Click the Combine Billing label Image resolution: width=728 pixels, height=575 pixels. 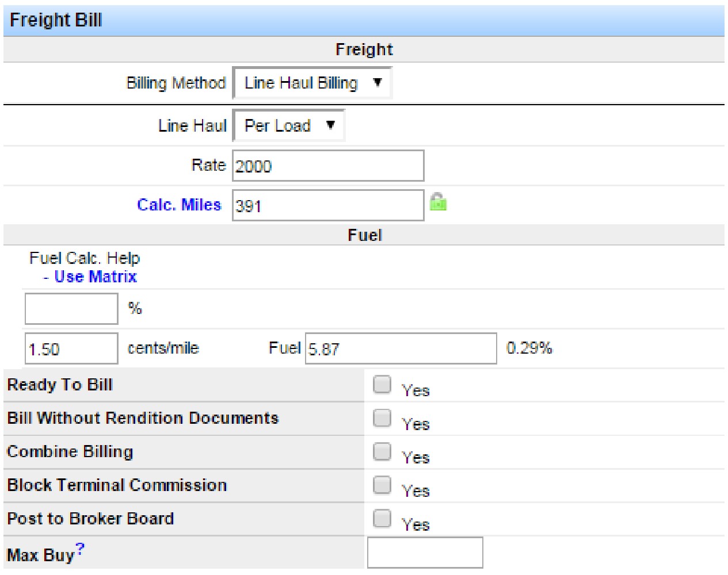[x=70, y=452]
